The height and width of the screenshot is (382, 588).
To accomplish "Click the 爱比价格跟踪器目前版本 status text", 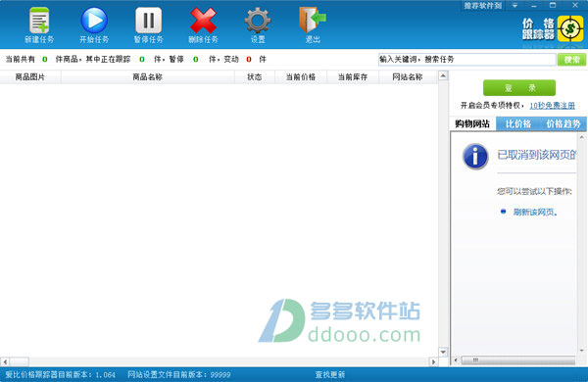I will (x=60, y=374).
